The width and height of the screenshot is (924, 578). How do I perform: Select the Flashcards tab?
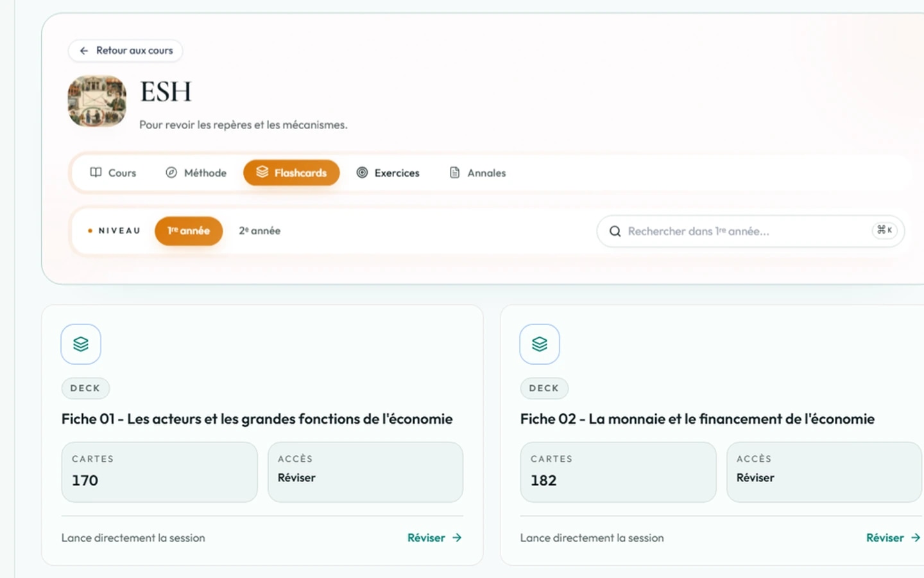coord(291,173)
